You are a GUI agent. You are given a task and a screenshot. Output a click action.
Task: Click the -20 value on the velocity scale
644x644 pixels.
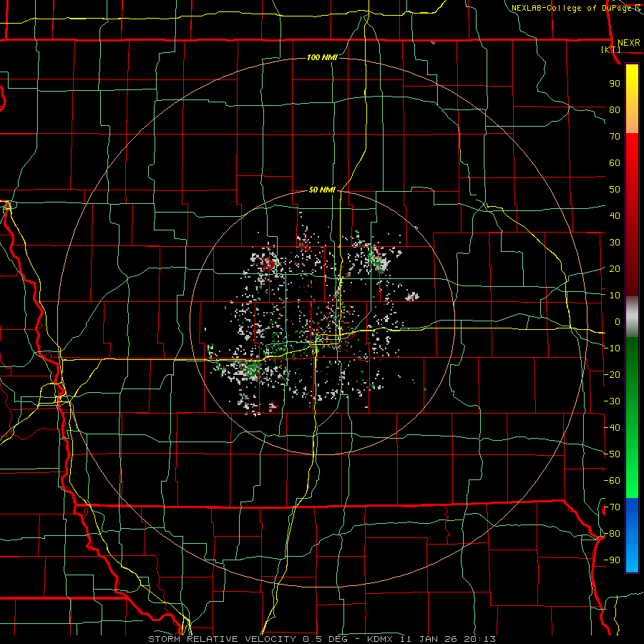point(612,374)
